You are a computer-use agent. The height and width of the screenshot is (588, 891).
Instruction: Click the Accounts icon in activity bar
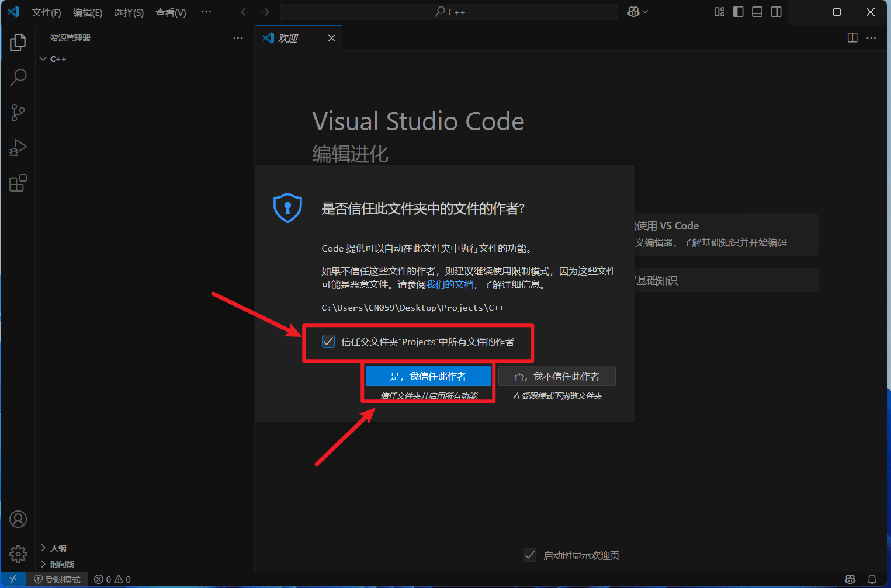tap(18, 519)
